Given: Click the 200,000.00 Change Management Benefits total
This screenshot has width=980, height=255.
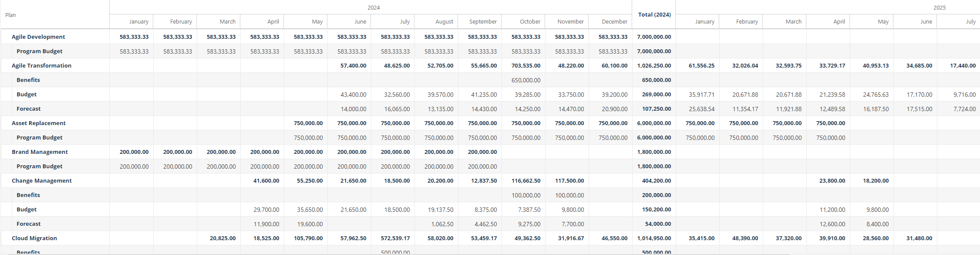Looking at the screenshot, I should point(657,195).
